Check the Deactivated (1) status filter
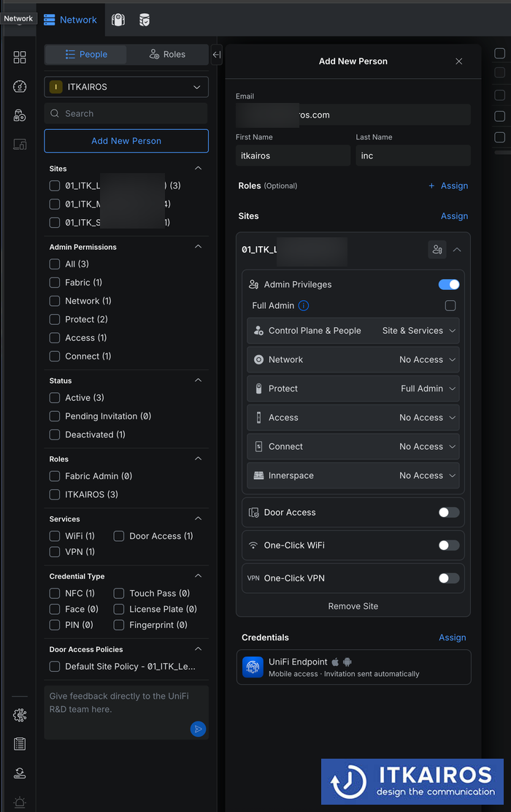The height and width of the screenshot is (812, 511). coord(54,434)
